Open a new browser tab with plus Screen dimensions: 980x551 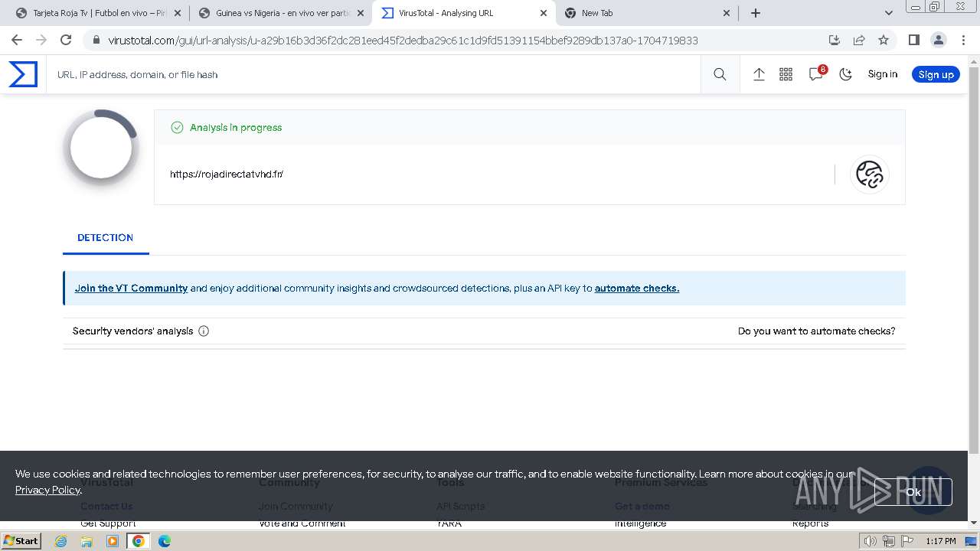pos(756,13)
